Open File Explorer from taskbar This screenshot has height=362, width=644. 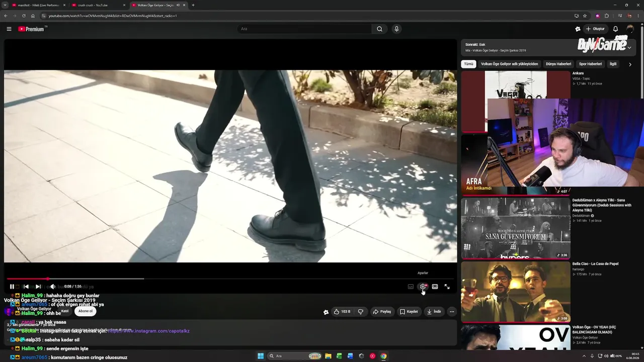[x=328, y=356]
